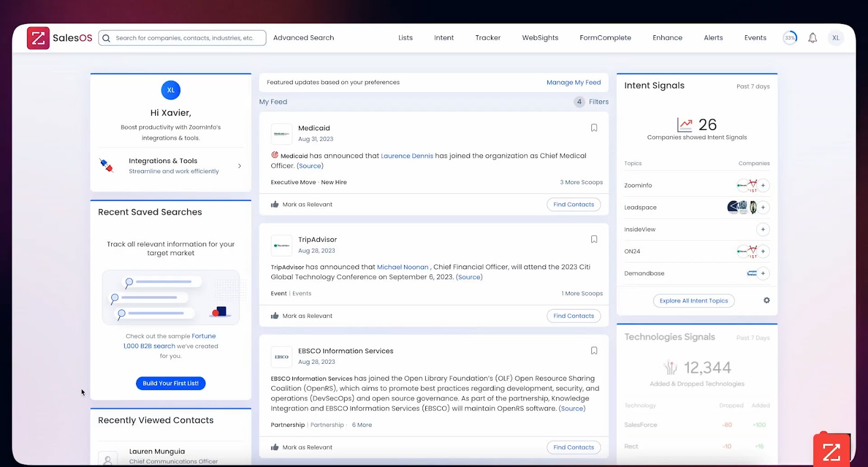
Task: Click the Leadspace company logos cluster
Action: (x=742, y=207)
